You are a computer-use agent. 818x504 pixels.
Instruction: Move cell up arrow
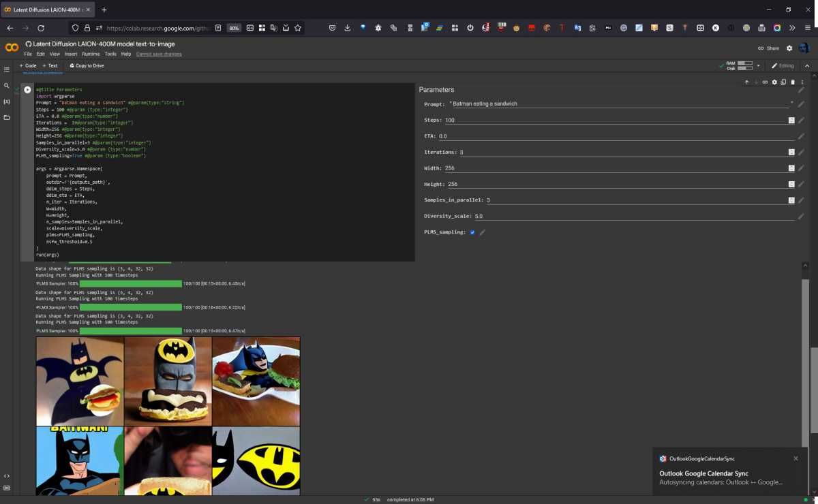(746, 82)
